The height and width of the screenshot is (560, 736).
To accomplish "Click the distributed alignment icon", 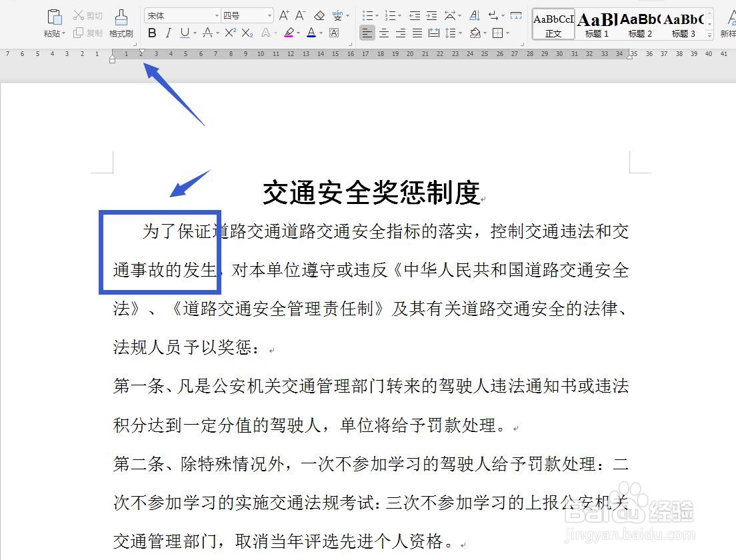I will pos(434,33).
